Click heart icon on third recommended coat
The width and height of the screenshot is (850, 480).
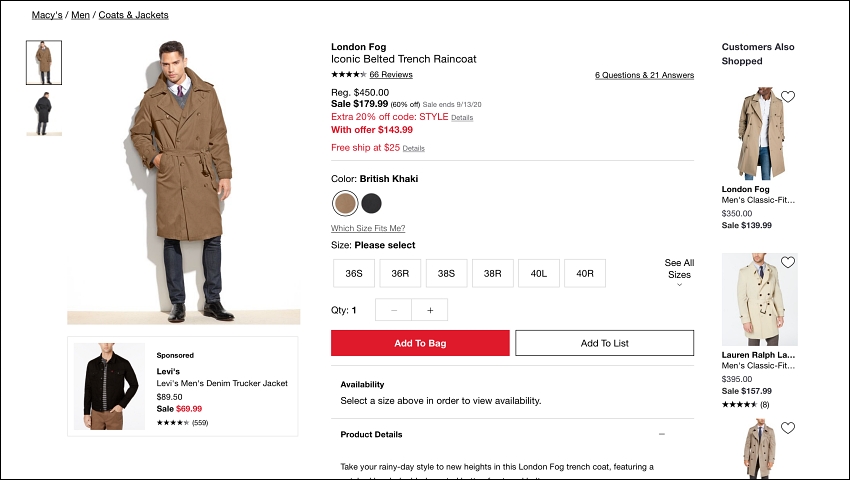(788, 428)
